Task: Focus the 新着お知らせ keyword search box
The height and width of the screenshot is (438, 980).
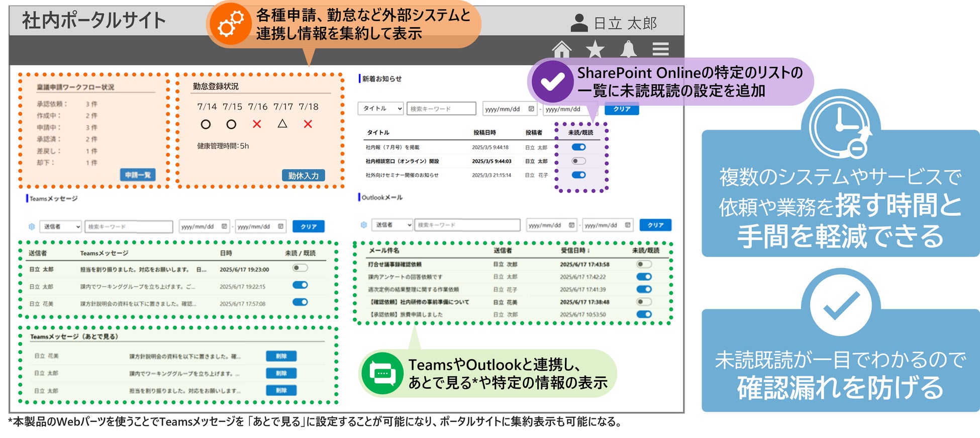Action: 441,109
